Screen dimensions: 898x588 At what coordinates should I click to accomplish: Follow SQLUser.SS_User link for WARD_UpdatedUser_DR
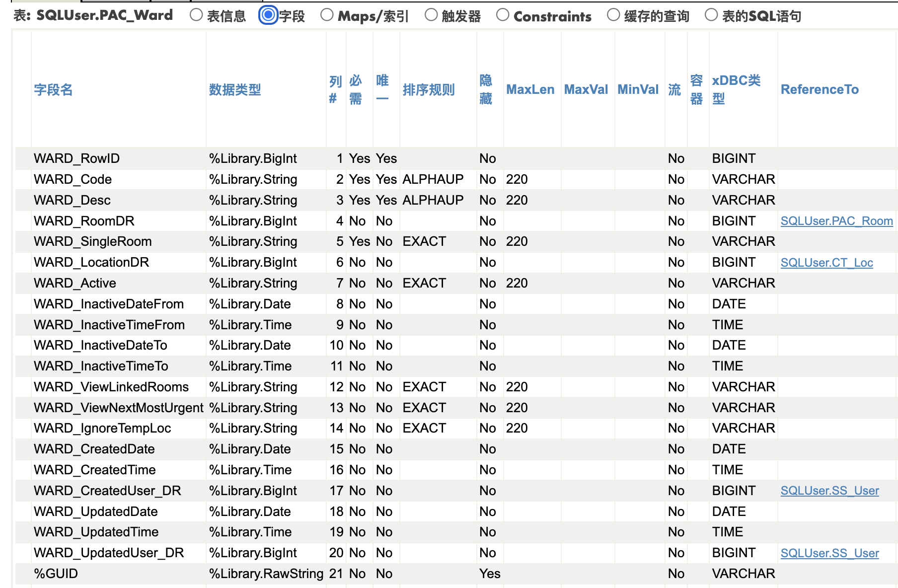click(829, 553)
